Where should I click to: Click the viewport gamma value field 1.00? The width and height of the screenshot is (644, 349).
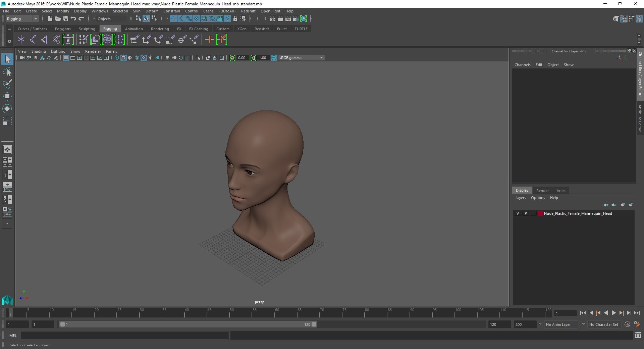tap(263, 58)
